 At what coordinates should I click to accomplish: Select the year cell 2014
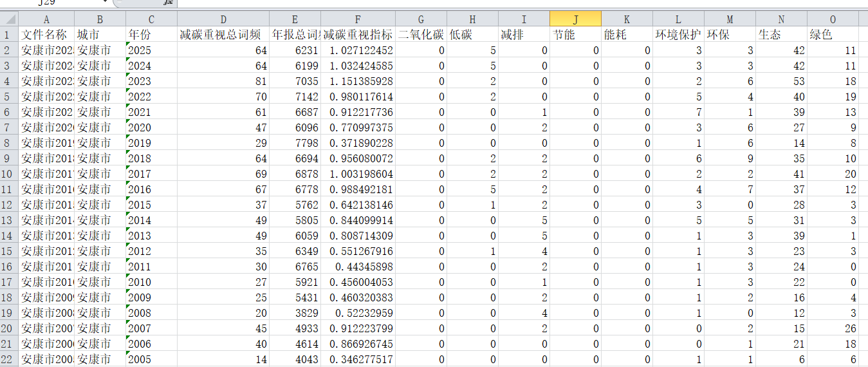[x=151, y=220]
